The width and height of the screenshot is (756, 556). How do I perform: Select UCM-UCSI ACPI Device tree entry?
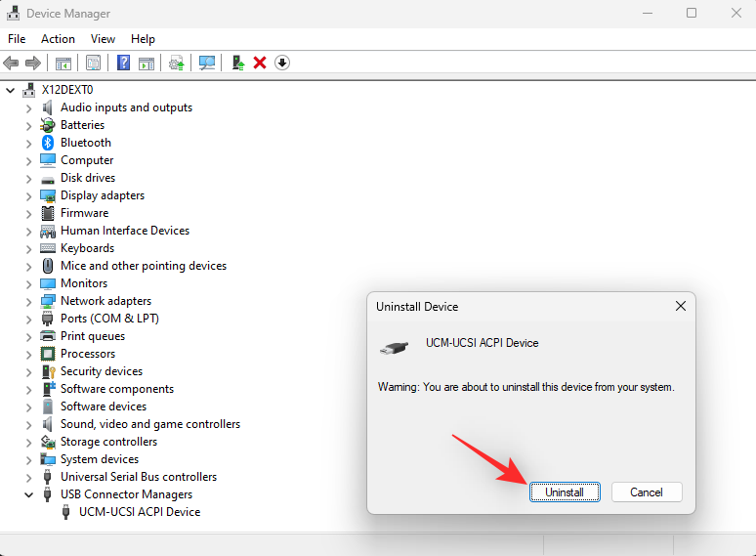[139, 512]
